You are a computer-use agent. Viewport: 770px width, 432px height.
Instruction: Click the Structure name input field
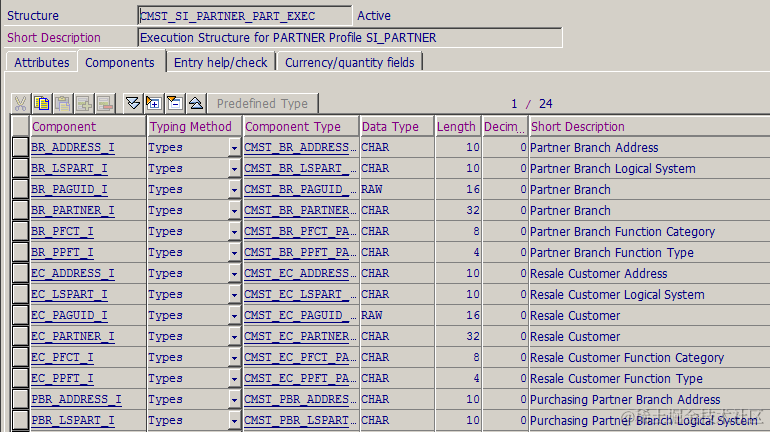coord(245,16)
